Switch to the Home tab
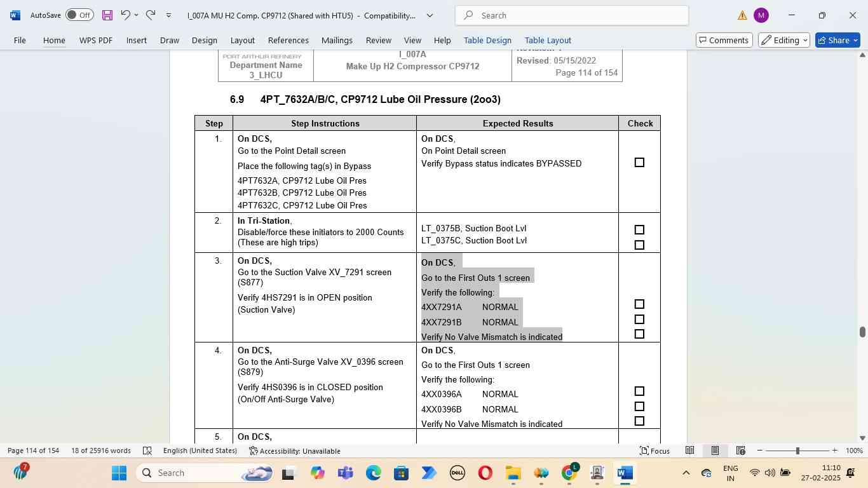The image size is (868, 488). tap(54, 40)
